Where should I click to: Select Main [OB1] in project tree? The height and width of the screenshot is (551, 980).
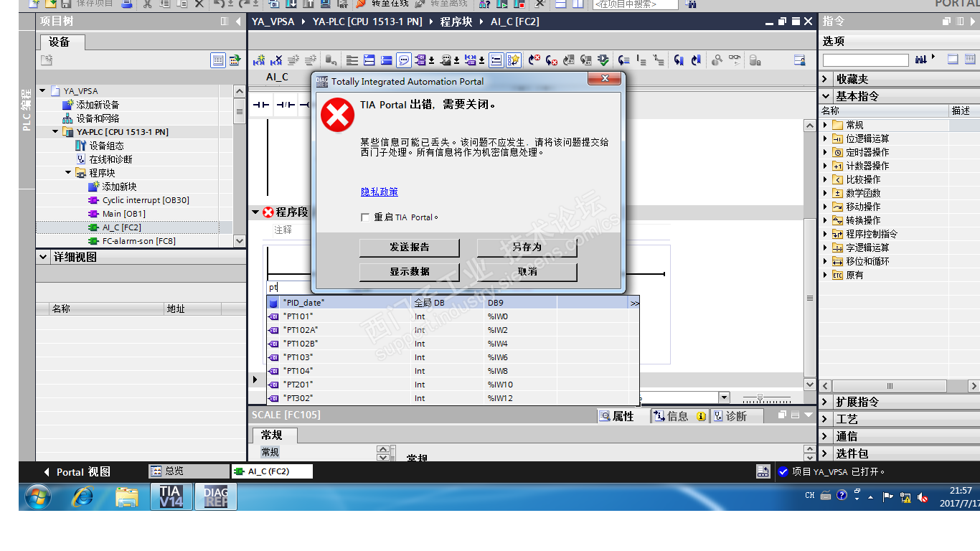[123, 214]
